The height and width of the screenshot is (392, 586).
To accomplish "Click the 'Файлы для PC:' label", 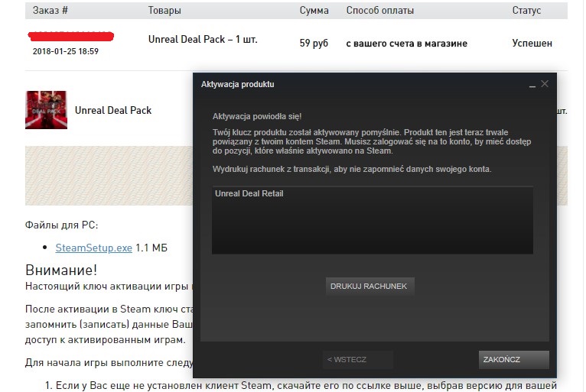I will (62, 225).
